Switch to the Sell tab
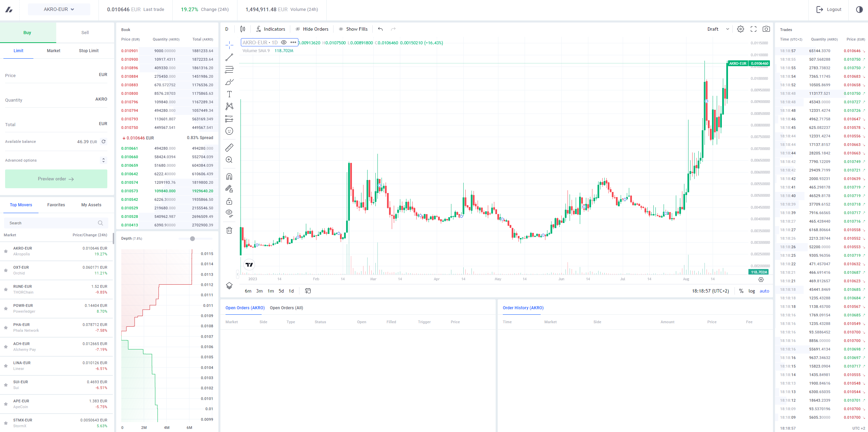 [x=84, y=32]
